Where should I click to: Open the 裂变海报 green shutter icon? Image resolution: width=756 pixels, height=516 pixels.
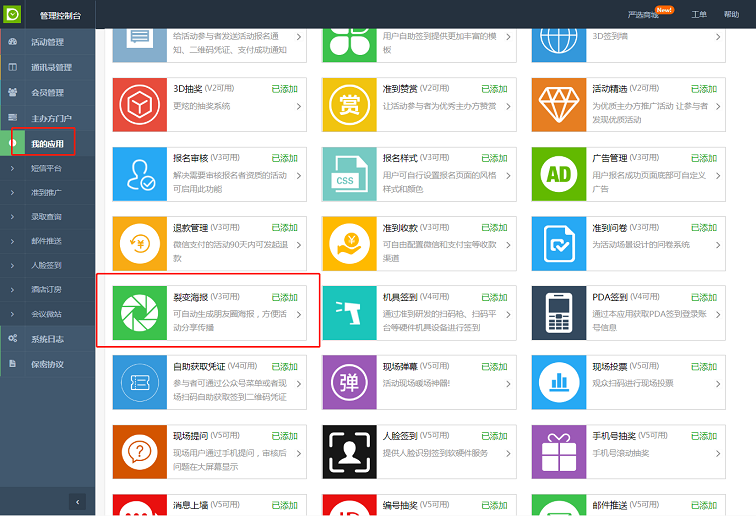click(x=139, y=311)
